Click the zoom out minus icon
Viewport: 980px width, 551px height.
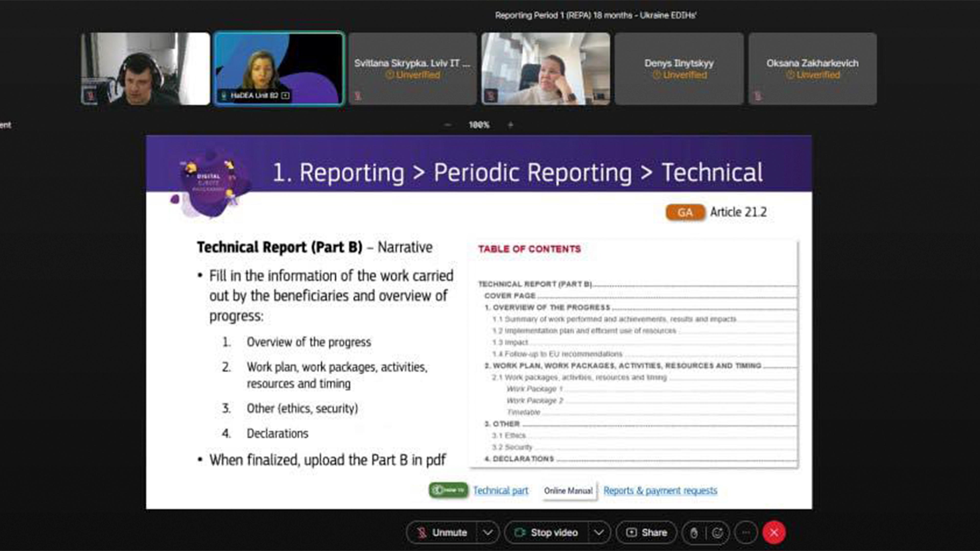(448, 125)
